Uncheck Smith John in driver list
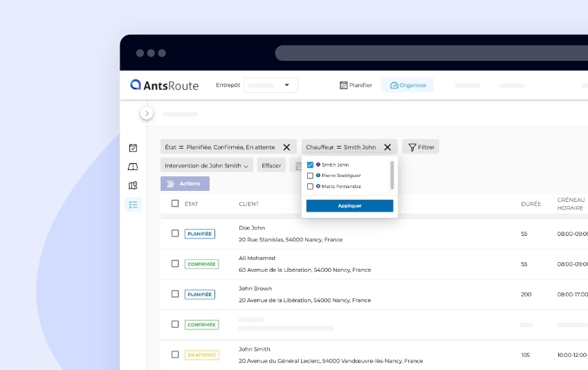588x370 pixels. coord(310,165)
